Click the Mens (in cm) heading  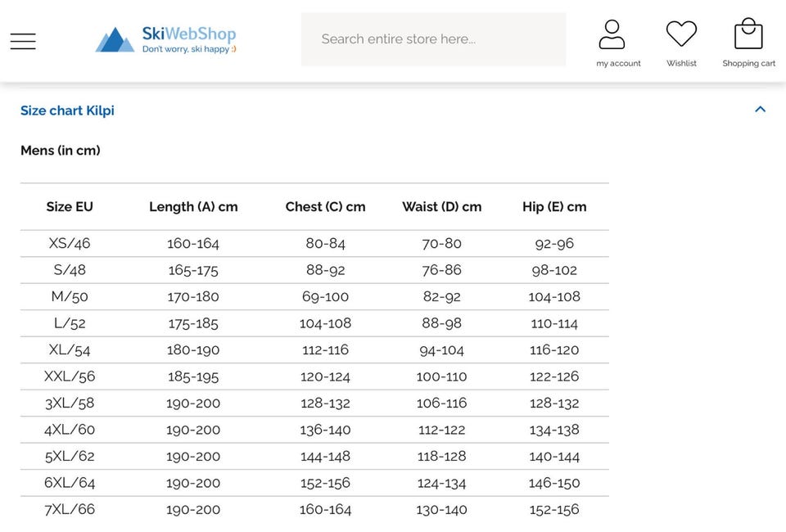(61, 151)
